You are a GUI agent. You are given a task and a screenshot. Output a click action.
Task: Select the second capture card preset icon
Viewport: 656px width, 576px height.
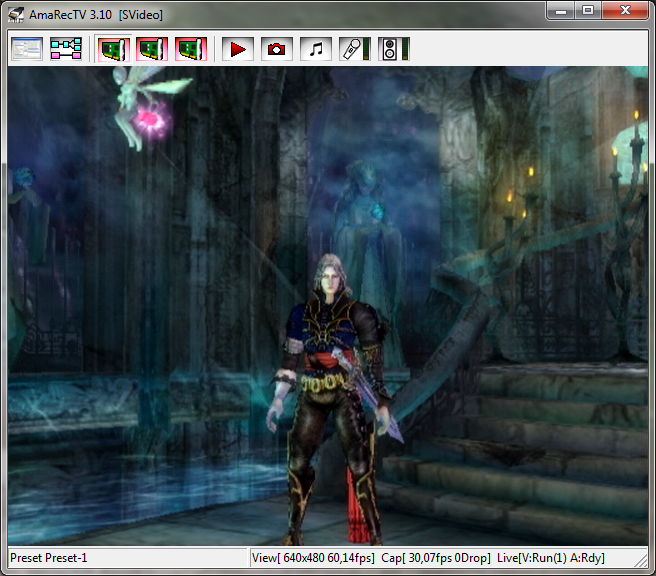click(152, 48)
